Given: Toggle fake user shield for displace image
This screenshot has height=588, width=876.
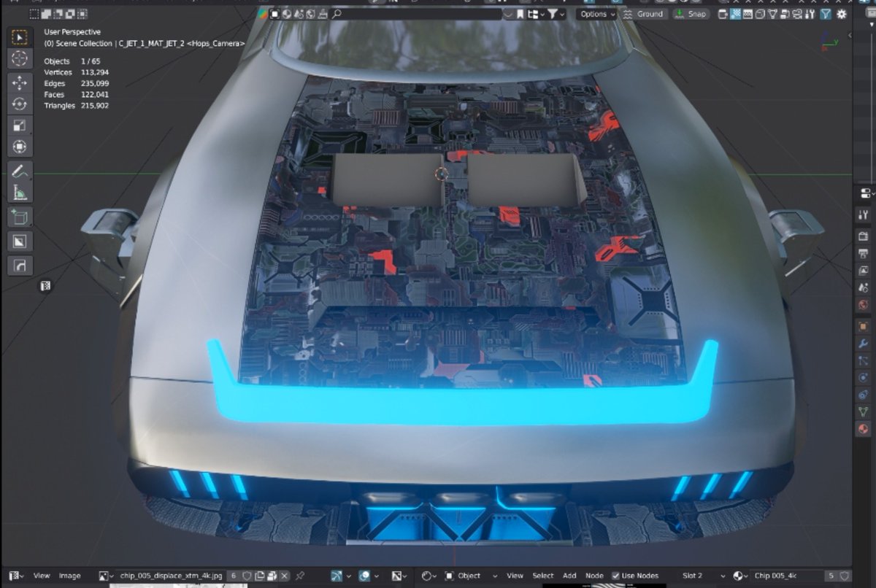Looking at the screenshot, I should pyautogui.click(x=247, y=576).
